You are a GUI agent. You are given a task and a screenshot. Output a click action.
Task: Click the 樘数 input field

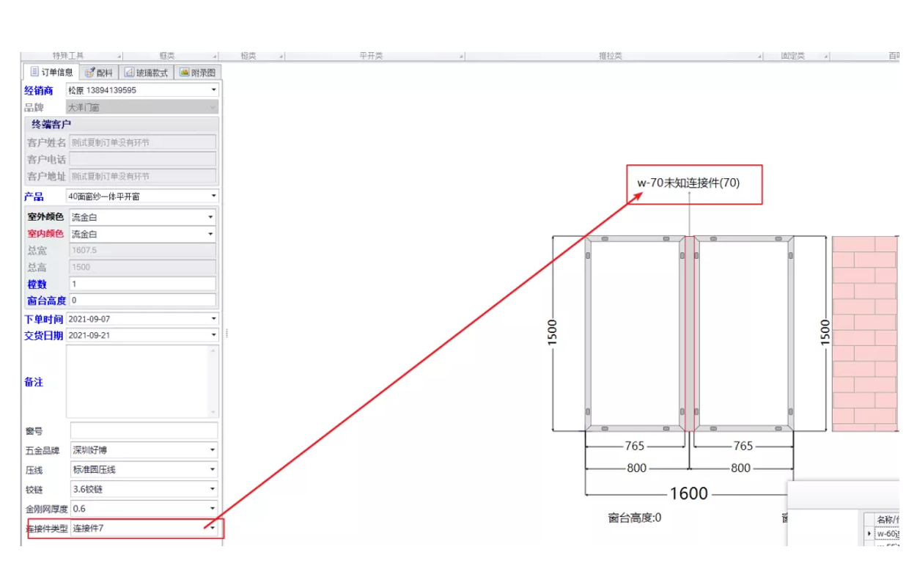(x=142, y=284)
